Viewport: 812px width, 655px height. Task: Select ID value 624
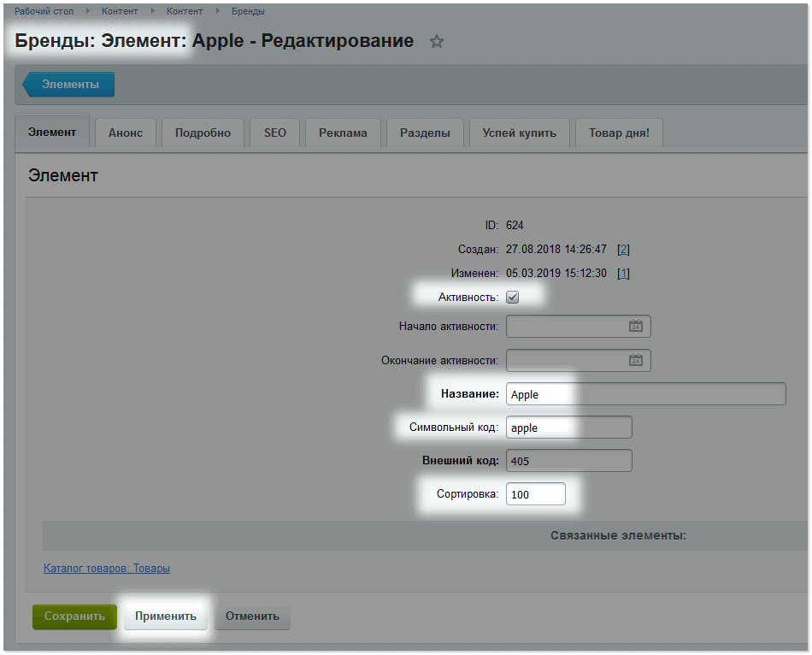(x=515, y=225)
